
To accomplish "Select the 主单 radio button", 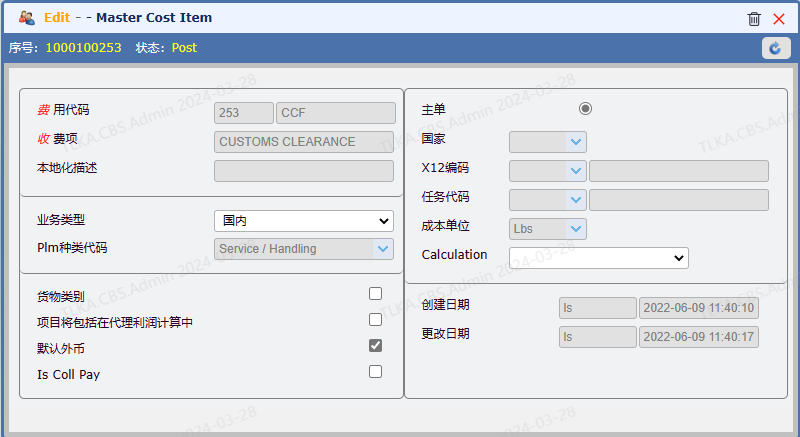I will click(585, 109).
